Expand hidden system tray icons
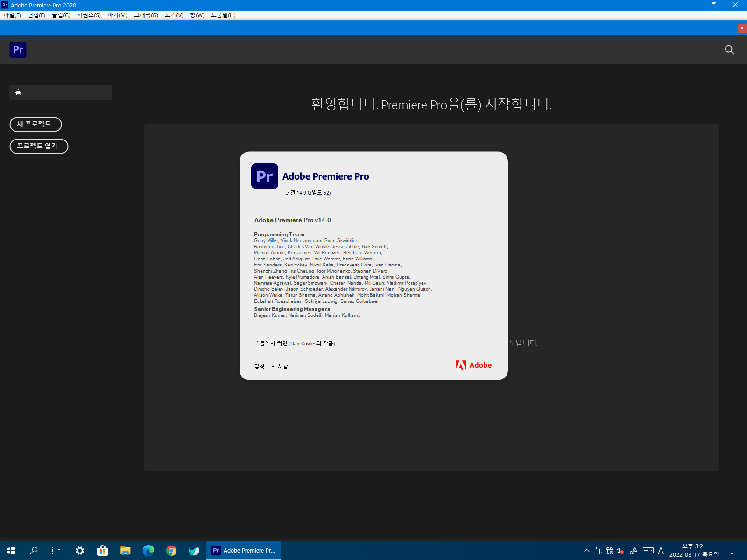 tap(587, 551)
